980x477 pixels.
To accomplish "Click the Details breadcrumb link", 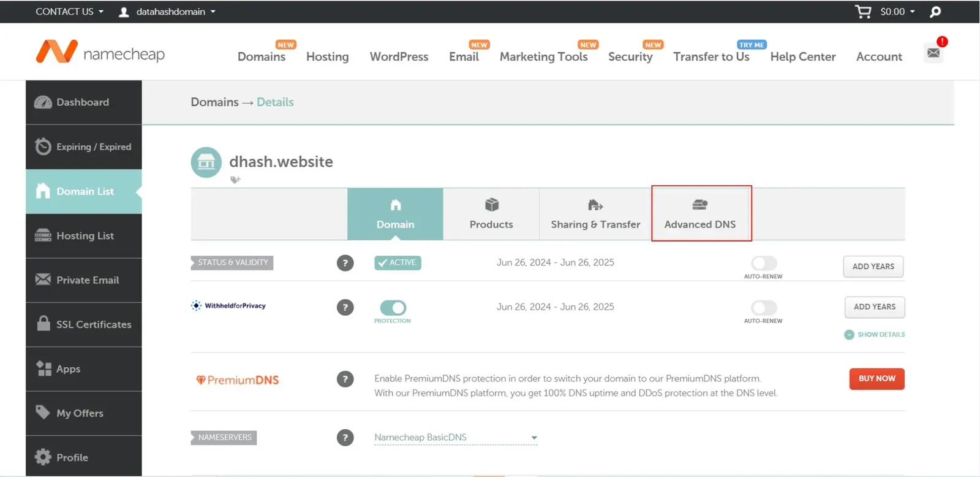I will pyautogui.click(x=275, y=102).
